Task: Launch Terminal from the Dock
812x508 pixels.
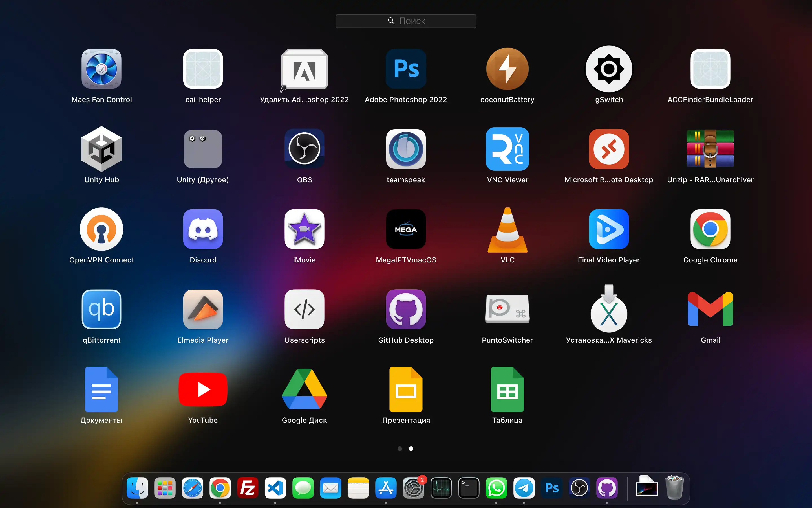Action: [x=469, y=488]
